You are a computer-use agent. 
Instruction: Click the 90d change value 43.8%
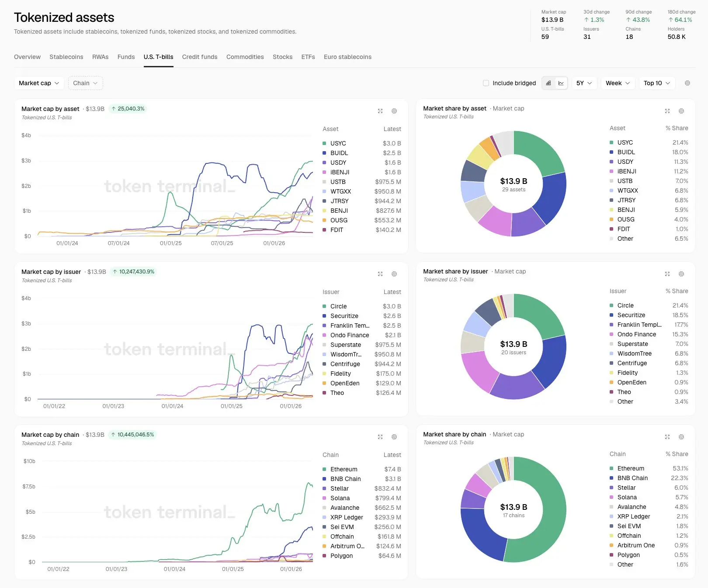(638, 20)
